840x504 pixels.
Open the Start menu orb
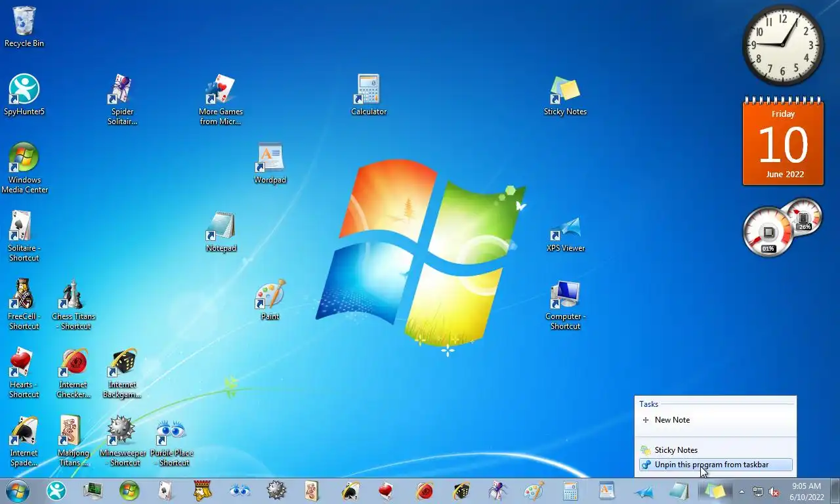[18, 490]
